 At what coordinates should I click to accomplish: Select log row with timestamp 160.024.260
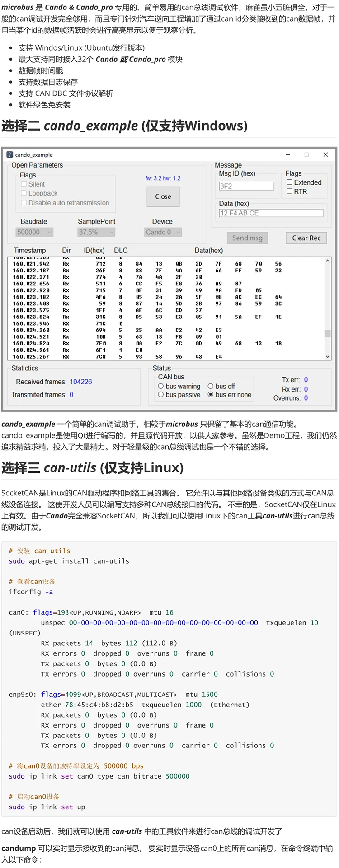165,330
